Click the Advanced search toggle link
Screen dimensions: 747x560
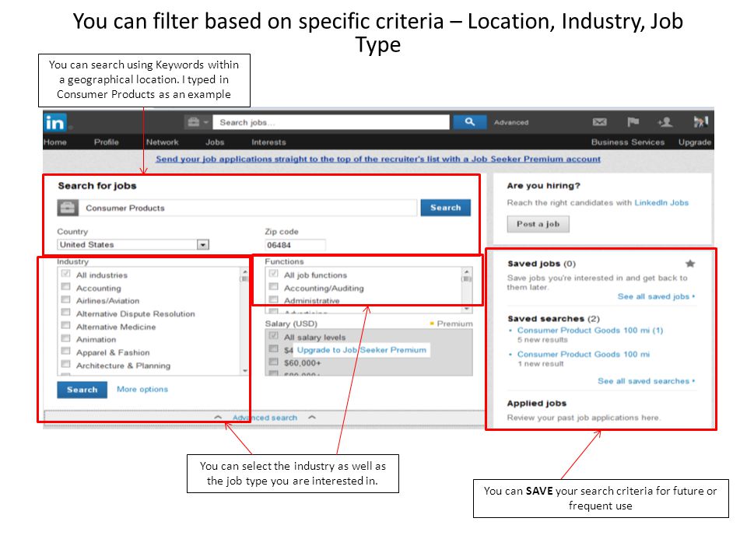tap(265, 418)
